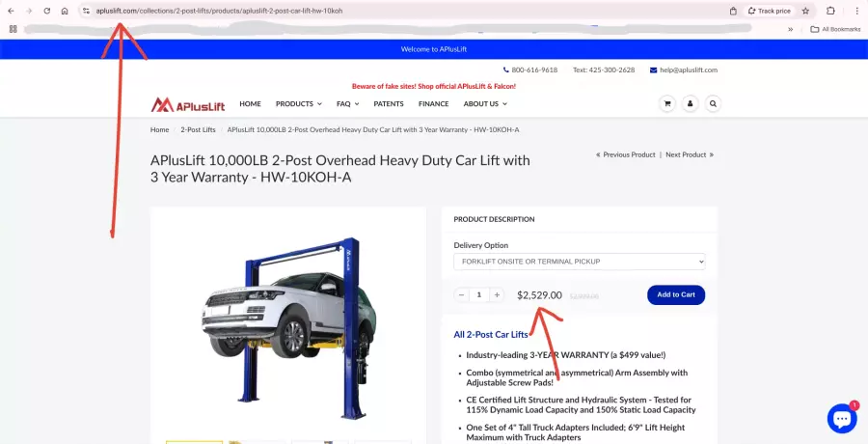Expand the FAQ menu
868x444 pixels.
(347, 103)
